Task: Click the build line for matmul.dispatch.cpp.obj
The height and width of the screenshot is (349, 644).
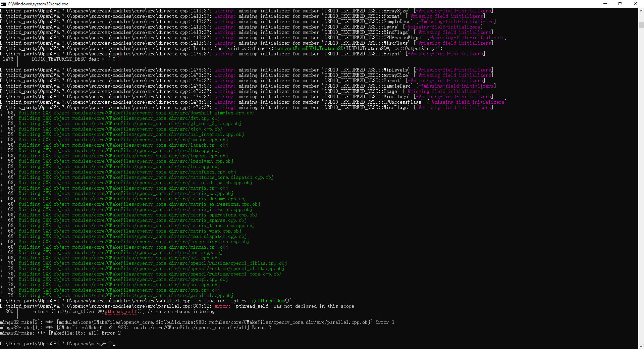Action: pos(126,183)
